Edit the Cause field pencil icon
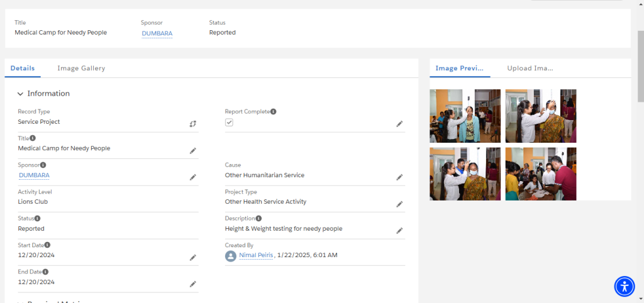The width and height of the screenshot is (644, 303). pos(399,177)
